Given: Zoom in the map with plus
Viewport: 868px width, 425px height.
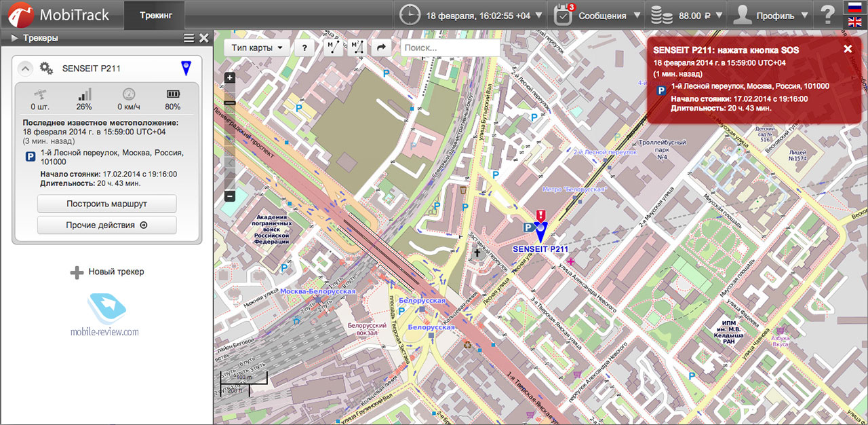Looking at the screenshot, I should click(x=230, y=77).
